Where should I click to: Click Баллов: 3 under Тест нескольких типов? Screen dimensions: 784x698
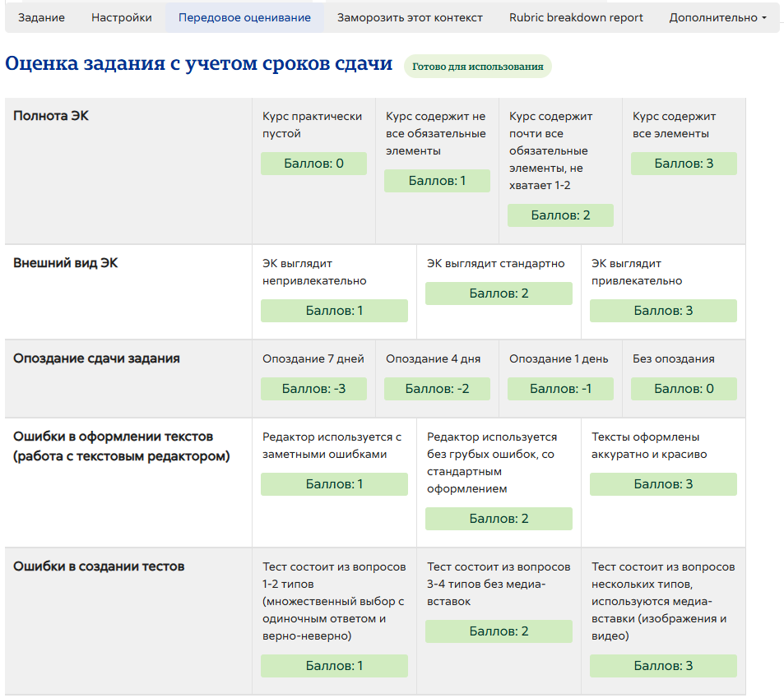point(663,666)
